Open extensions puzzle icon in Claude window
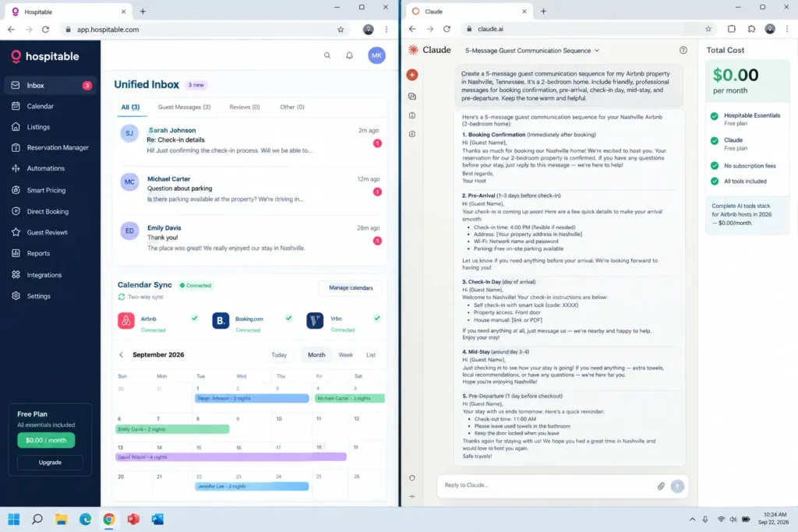The height and width of the screenshot is (532, 798). [751, 29]
